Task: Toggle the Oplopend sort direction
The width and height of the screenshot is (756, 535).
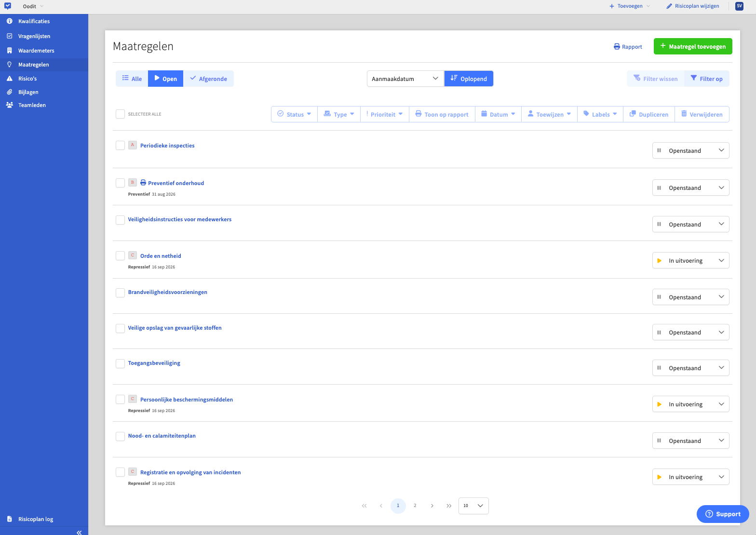Action: (469, 79)
